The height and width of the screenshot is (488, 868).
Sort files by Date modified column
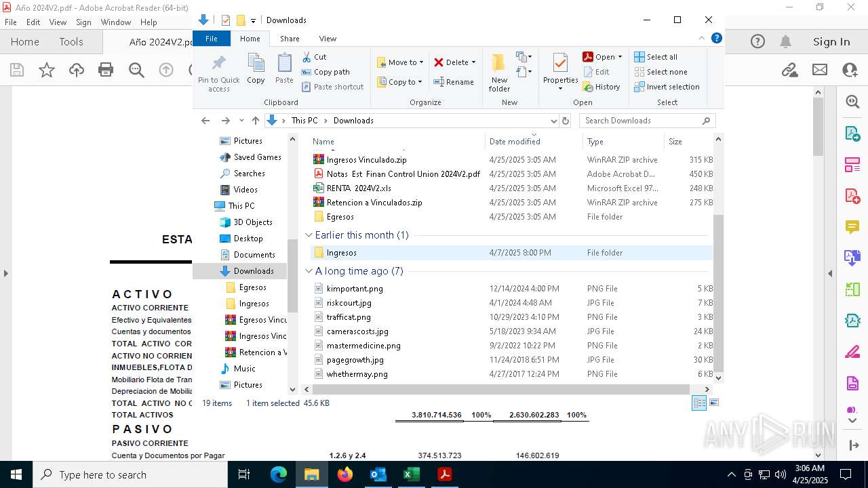click(534, 142)
